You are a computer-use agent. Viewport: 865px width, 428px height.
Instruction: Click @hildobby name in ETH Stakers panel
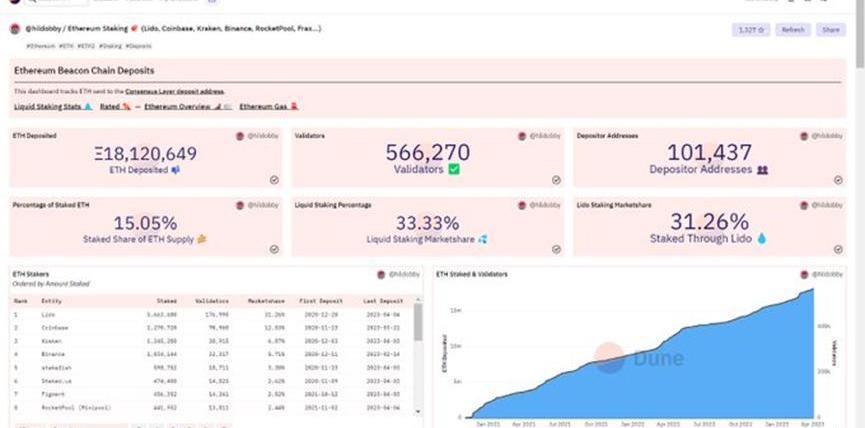(404, 275)
